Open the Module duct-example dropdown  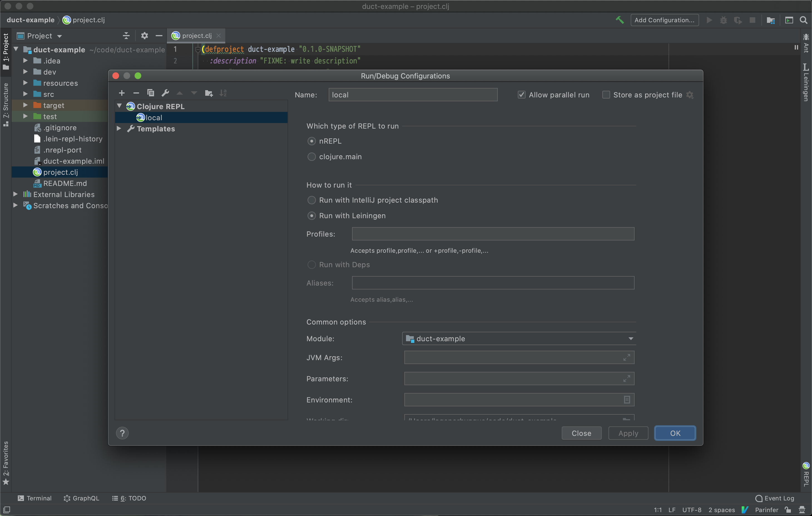coord(519,338)
